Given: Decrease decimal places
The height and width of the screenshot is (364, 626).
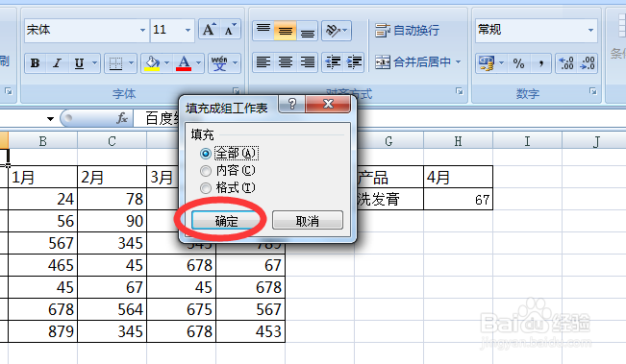Looking at the screenshot, I should [588, 63].
